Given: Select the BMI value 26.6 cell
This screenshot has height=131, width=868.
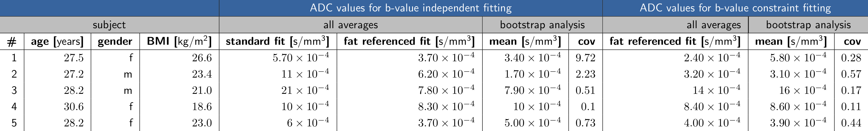Looking at the screenshot, I should 202,58.
